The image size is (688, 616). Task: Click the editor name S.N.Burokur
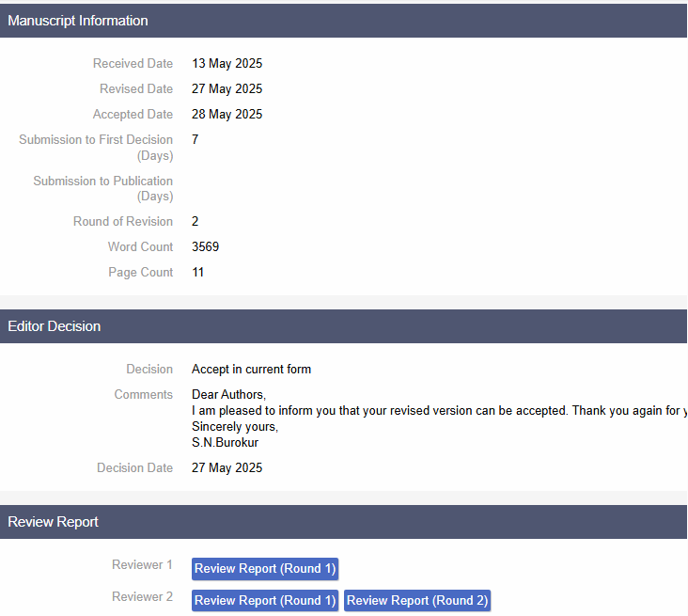tap(225, 443)
